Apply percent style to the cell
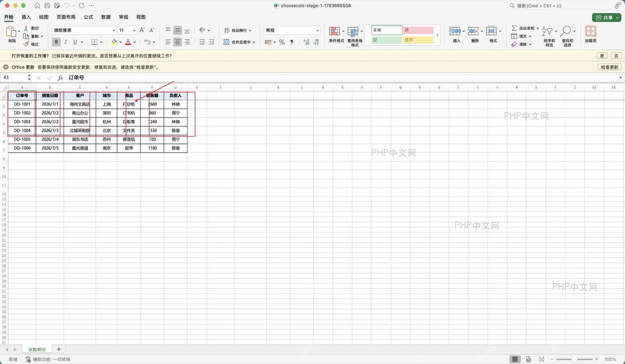The height and width of the screenshot is (364, 625). click(282, 42)
